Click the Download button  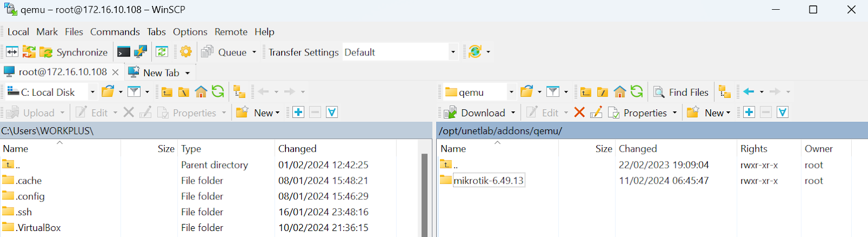pyautogui.click(x=475, y=113)
